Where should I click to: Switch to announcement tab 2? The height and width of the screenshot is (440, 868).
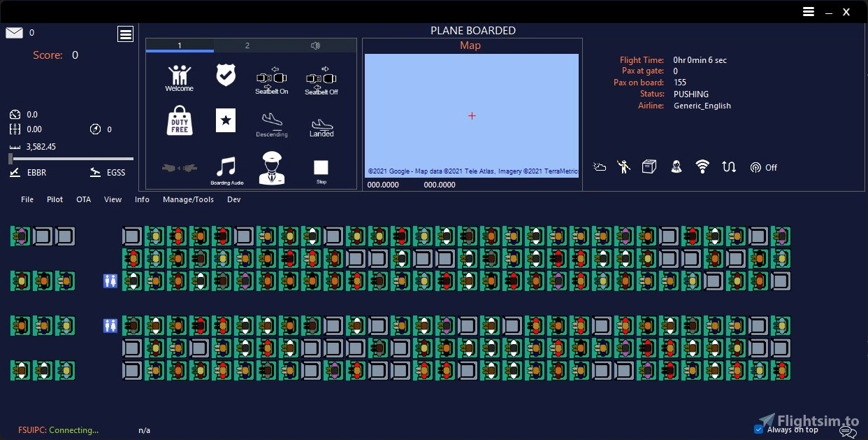coord(247,45)
